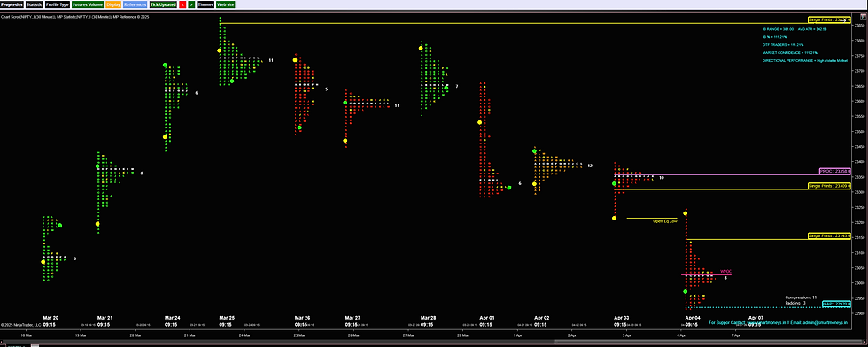Click the red previous arrow button
868x347 pixels.
point(182,4)
